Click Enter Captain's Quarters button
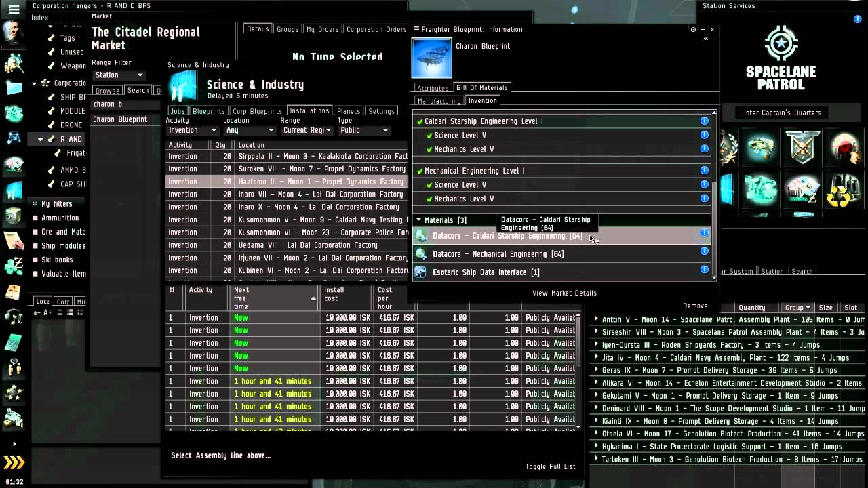The height and width of the screenshot is (488, 868). [x=781, y=113]
